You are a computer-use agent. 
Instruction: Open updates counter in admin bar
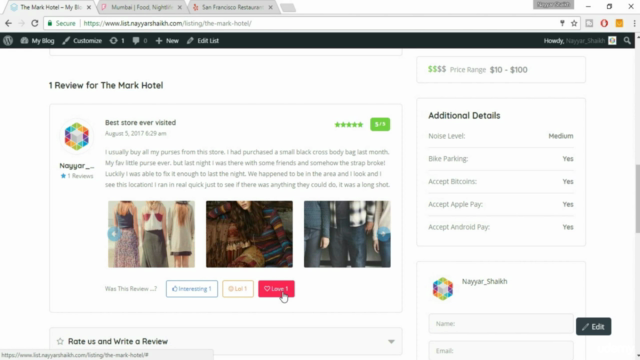click(x=117, y=40)
